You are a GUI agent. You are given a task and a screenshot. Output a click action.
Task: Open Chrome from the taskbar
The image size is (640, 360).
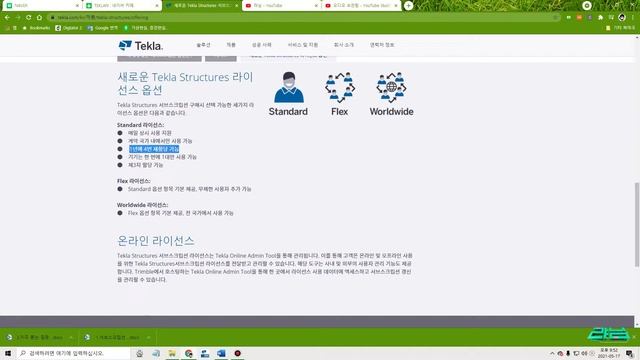189,353
